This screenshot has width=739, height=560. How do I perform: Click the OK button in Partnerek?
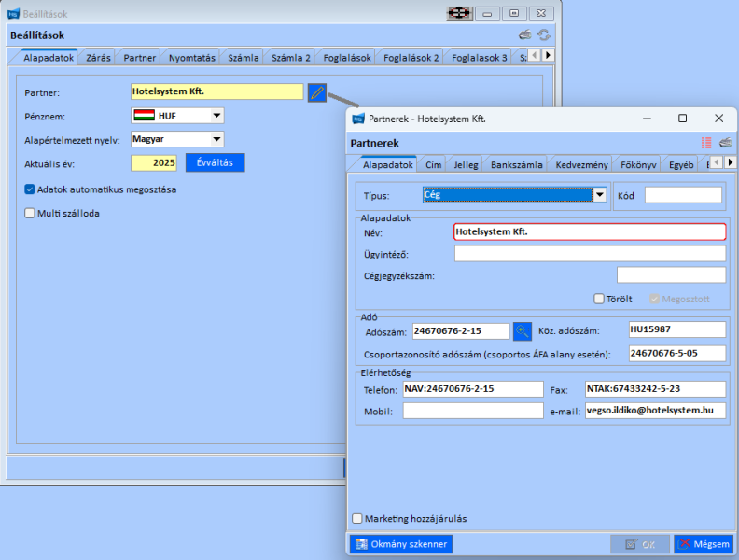point(640,544)
